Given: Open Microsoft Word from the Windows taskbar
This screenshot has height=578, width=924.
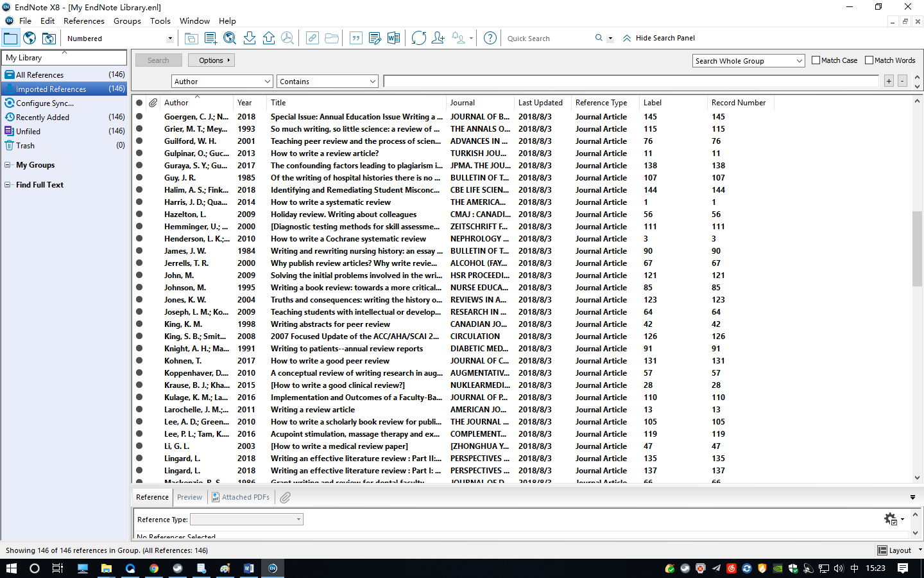Looking at the screenshot, I should (248, 568).
